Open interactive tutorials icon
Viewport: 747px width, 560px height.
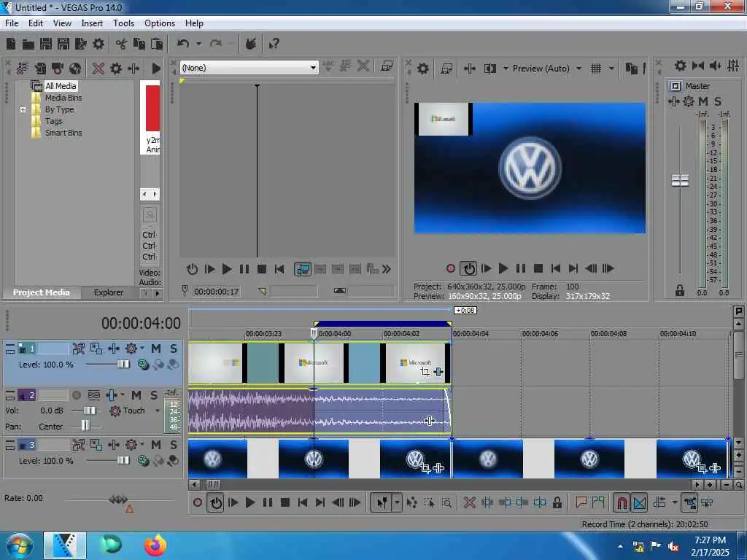tap(251, 44)
